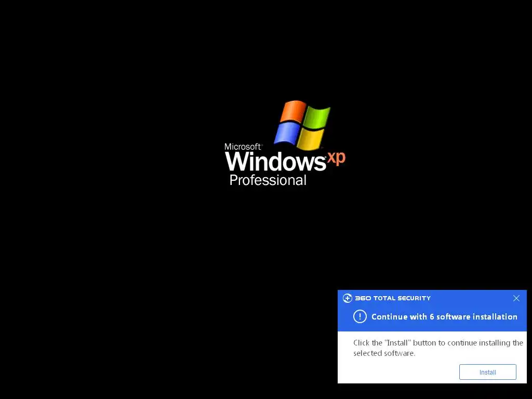Image resolution: width=532 pixels, height=399 pixels.
Task: Click the exclamation alert icon in popup
Action: 360,316
